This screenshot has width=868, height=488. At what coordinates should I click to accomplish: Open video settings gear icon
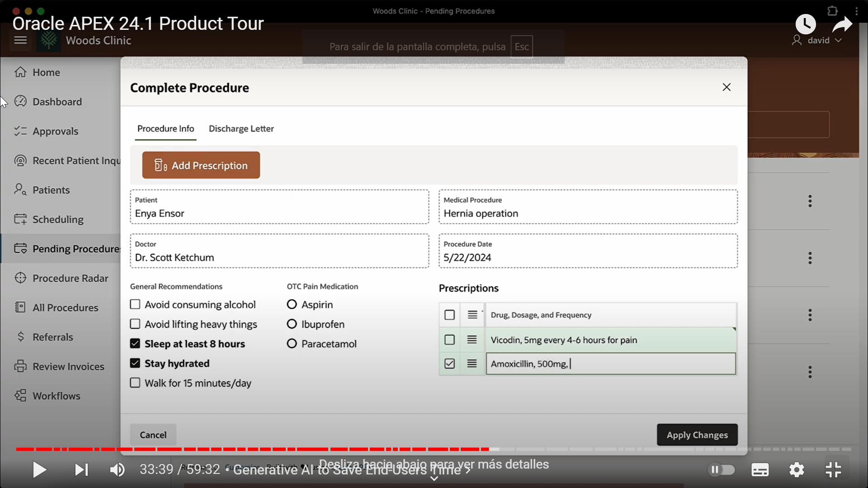tap(797, 470)
